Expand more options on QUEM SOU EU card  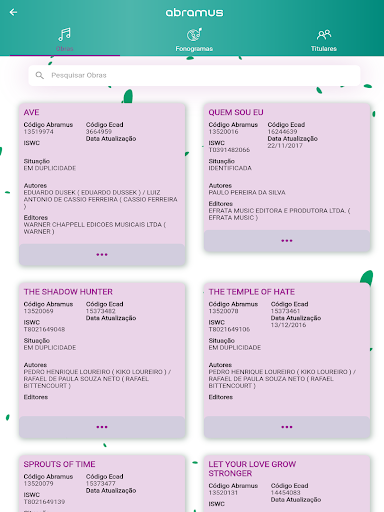point(287,241)
